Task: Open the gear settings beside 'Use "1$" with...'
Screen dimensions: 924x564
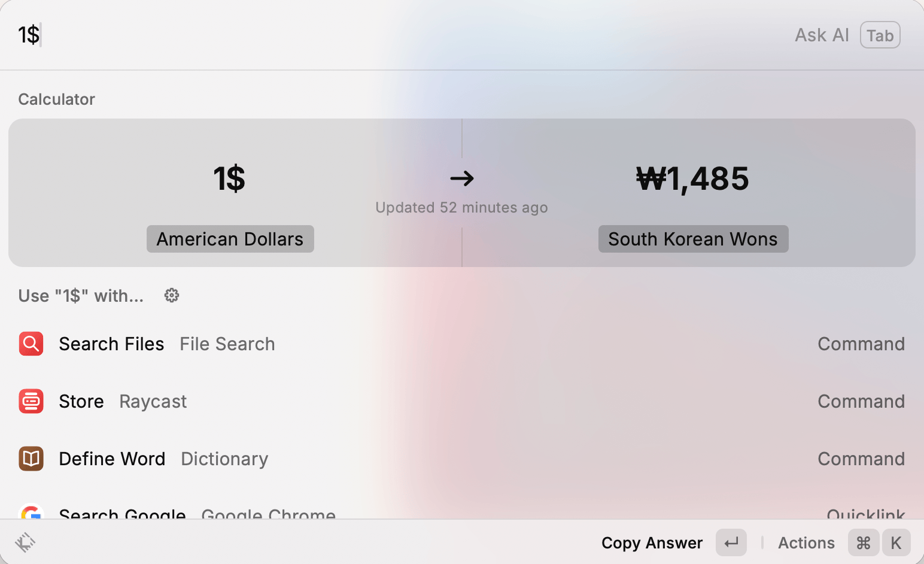Action: pyautogui.click(x=172, y=295)
